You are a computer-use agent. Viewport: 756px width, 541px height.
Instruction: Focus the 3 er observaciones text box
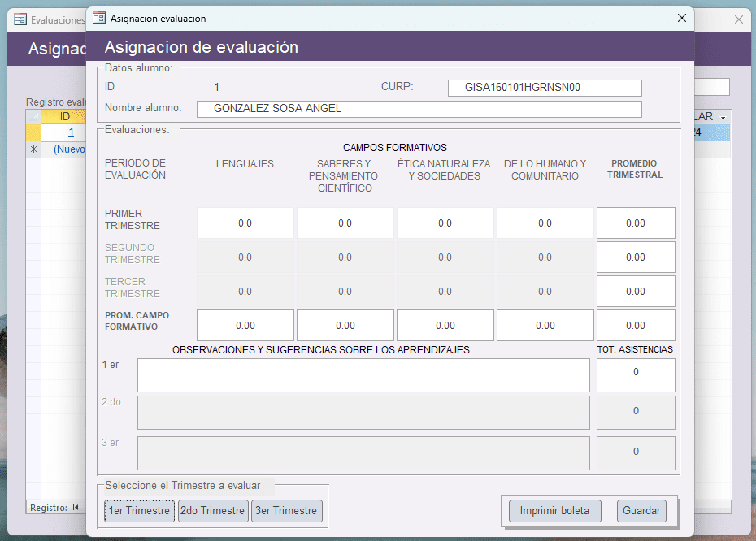tap(363, 452)
